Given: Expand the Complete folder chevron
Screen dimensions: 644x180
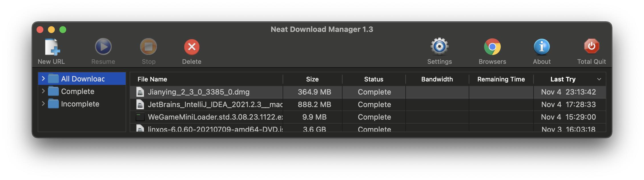Looking at the screenshot, I should pyautogui.click(x=43, y=91).
